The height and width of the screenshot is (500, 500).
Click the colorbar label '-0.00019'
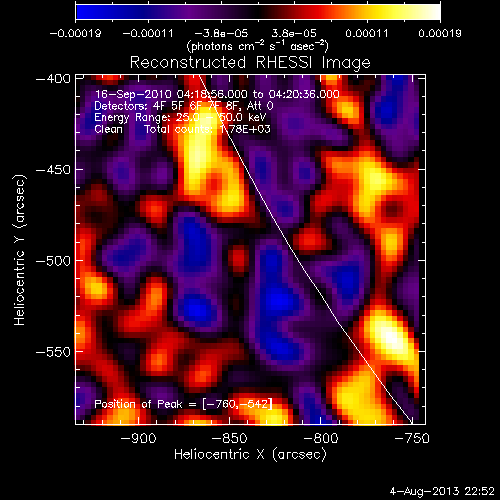(75, 33)
